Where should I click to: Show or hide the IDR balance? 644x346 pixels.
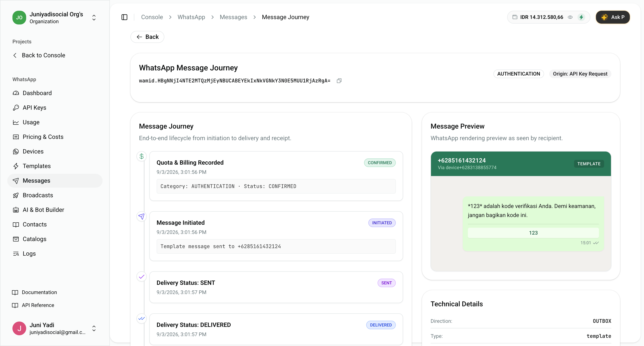570,17
